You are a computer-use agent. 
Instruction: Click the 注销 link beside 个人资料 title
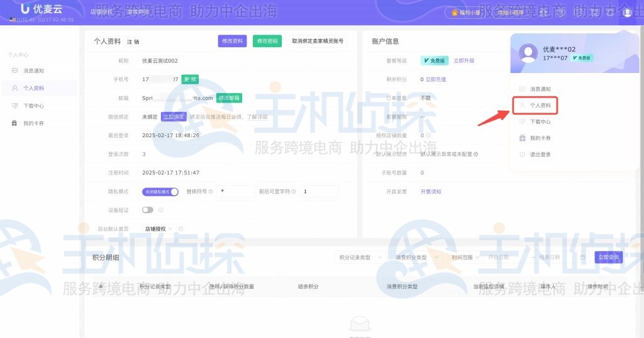coord(133,42)
